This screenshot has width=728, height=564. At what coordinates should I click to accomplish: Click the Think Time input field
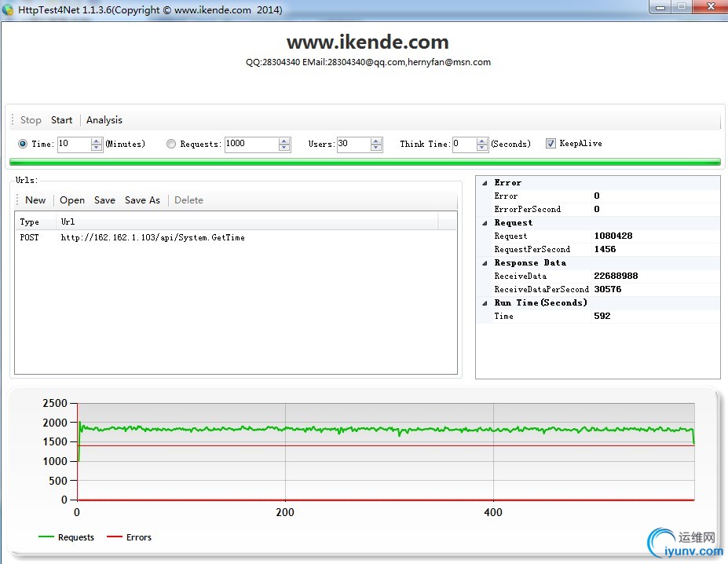pyautogui.click(x=464, y=144)
